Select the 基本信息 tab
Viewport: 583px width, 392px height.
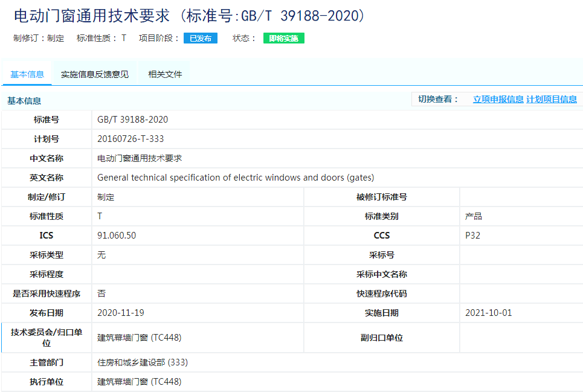pos(27,73)
